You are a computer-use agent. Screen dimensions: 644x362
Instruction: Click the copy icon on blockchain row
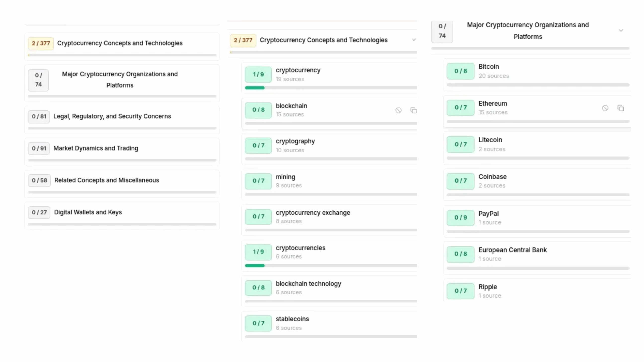[x=413, y=110]
